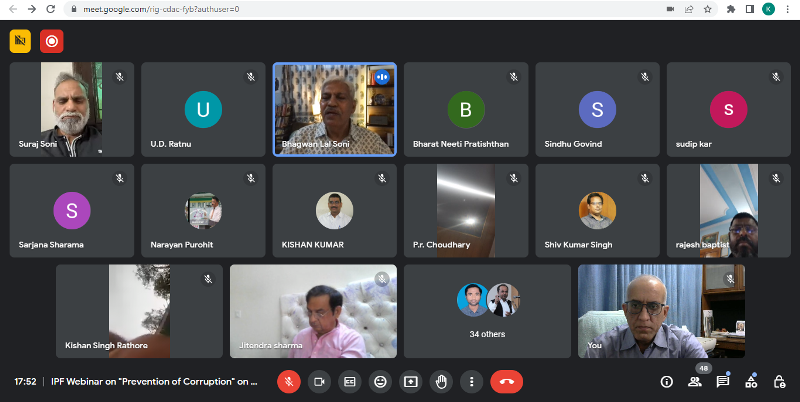
Task: Click the present screen icon
Action: tap(411, 381)
